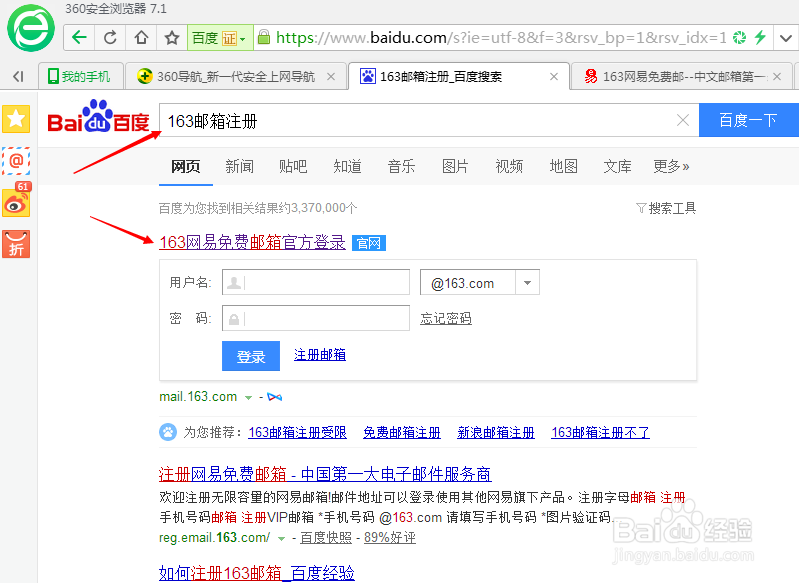This screenshot has height=583, width=799.
Task: Collapse the tab bar sidebar toggle arrow
Action: pyautogui.click(x=18, y=76)
